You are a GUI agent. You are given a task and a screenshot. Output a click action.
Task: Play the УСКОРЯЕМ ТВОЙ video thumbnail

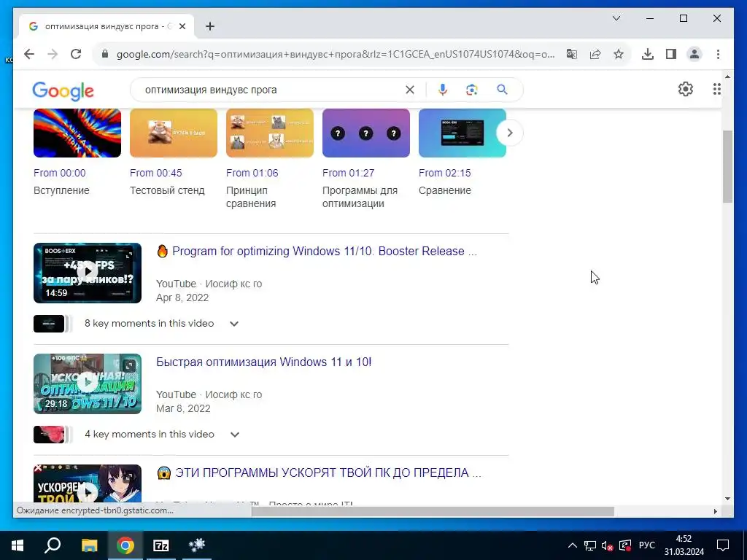point(88,483)
